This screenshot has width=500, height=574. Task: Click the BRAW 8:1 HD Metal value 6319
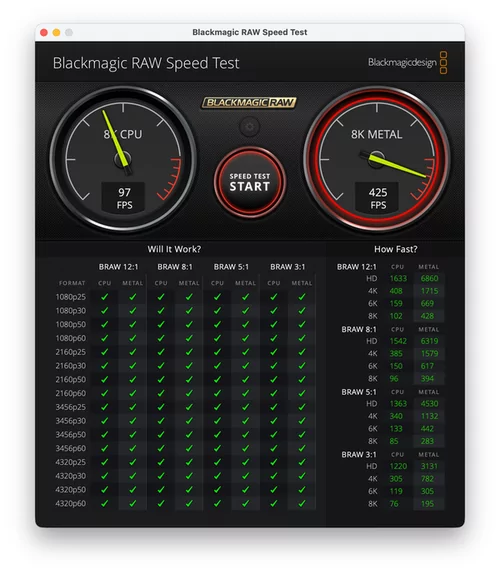tap(429, 341)
